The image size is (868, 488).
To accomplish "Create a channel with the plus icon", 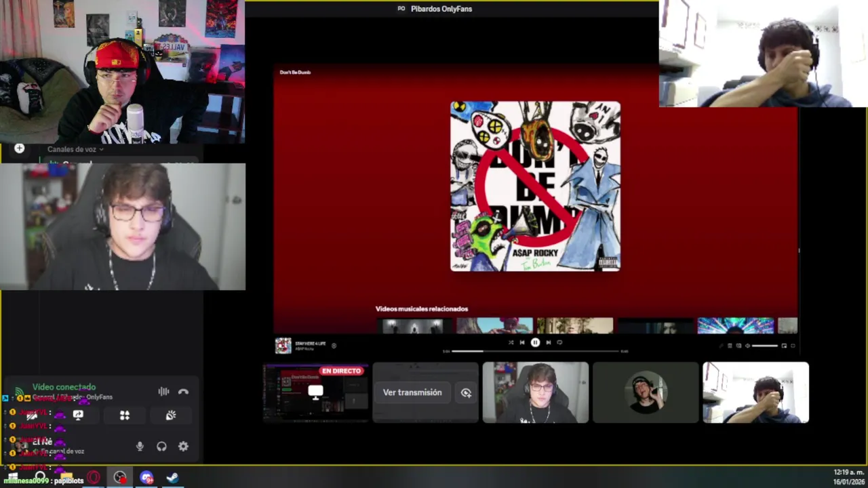I will point(19,148).
